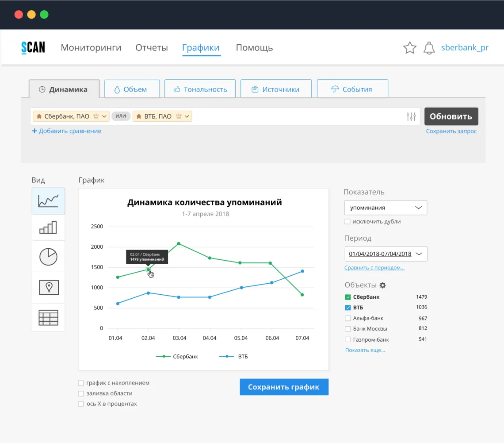Switch to Тональность tab
This screenshot has height=443, width=504.
tap(200, 89)
